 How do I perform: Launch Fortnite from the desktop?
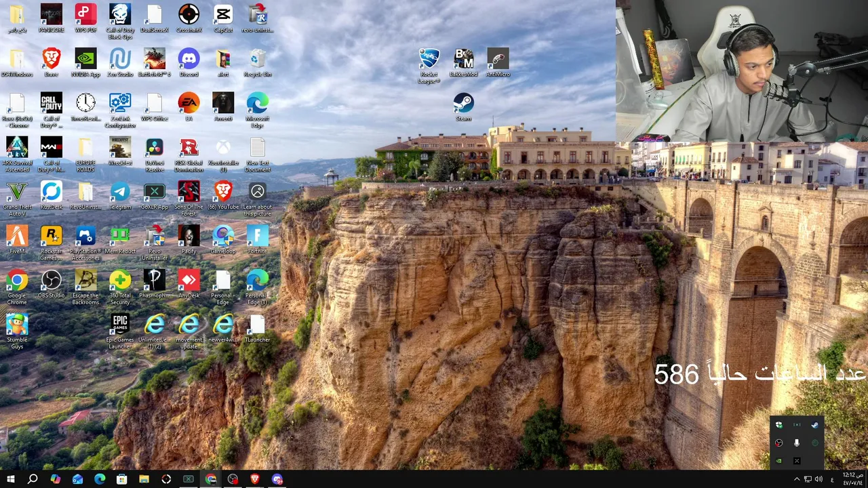pos(258,239)
